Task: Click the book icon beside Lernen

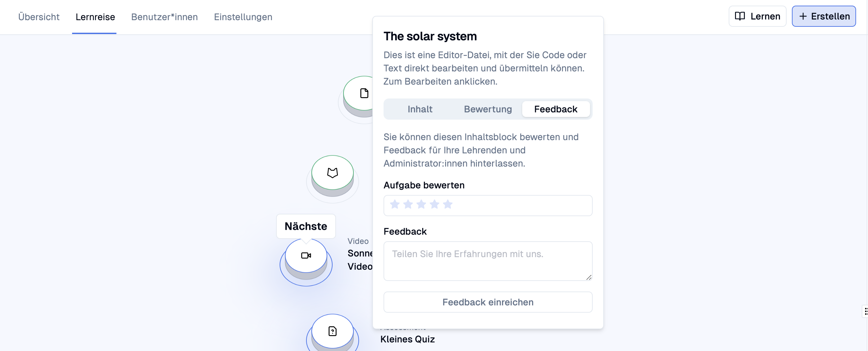Action: [x=740, y=16]
